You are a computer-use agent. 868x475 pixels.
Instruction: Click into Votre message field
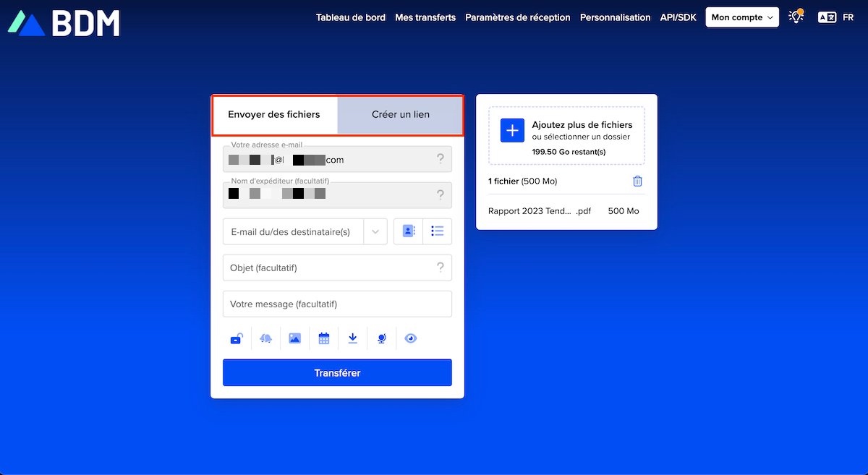coord(337,304)
